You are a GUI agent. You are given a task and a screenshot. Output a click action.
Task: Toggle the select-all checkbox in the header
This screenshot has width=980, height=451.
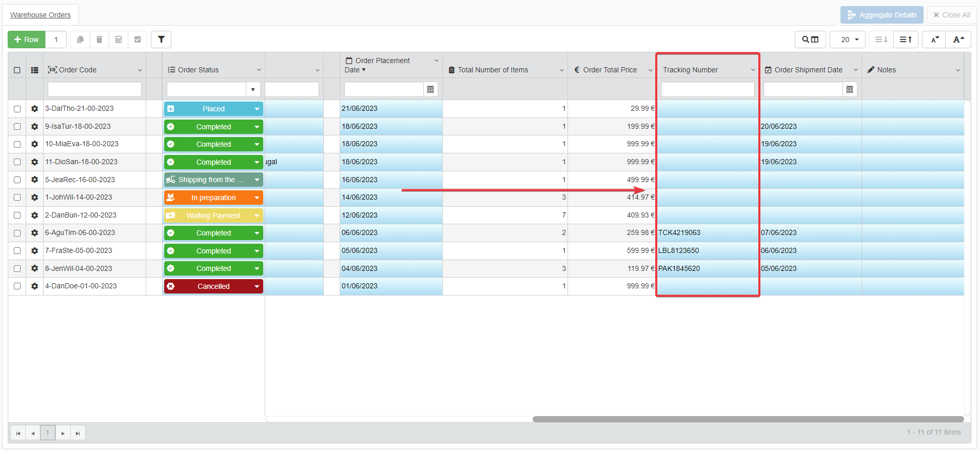(x=17, y=70)
